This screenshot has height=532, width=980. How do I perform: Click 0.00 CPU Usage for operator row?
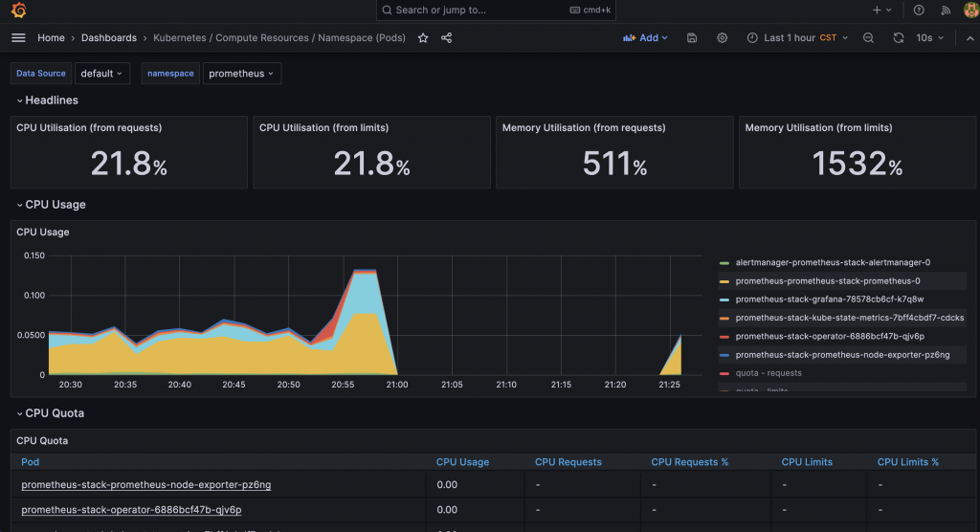coord(447,509)
